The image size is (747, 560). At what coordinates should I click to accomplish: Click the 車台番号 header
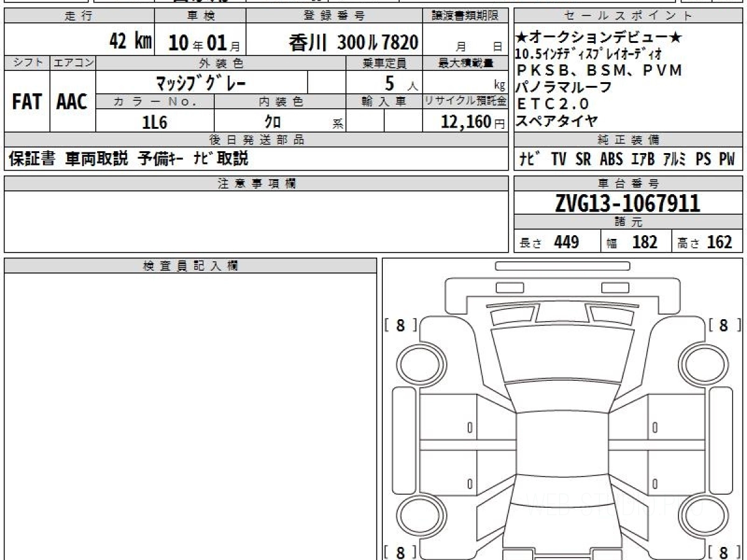point(628,183)
